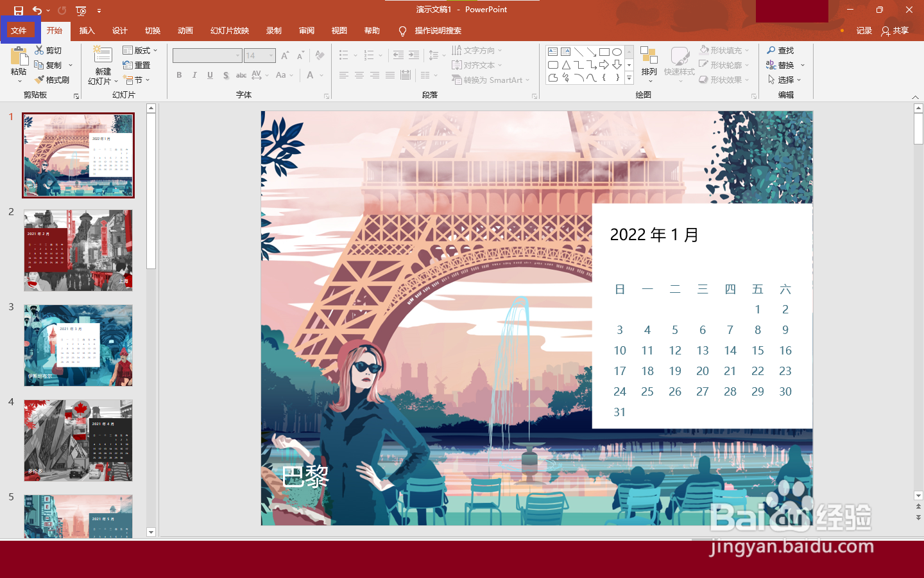Open the 节 section dropdown
This screenshot has width=924, height=578.
click(x=137, y=80)
